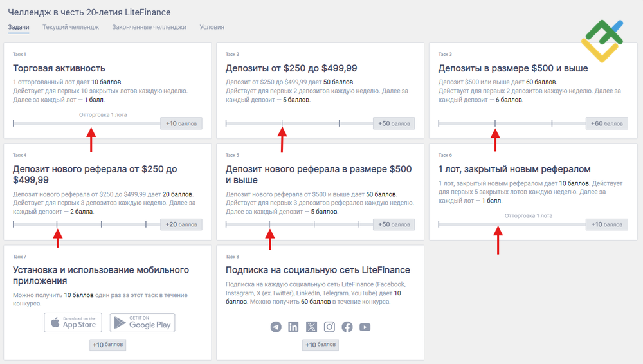
Task: Click the Таск 1 label
Action: (x=19, y=54)
